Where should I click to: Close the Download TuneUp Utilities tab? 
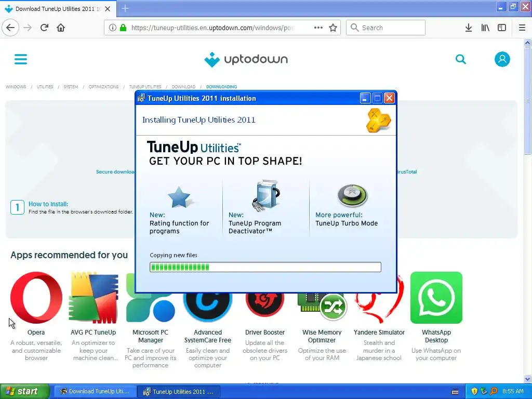coord(108,9)
